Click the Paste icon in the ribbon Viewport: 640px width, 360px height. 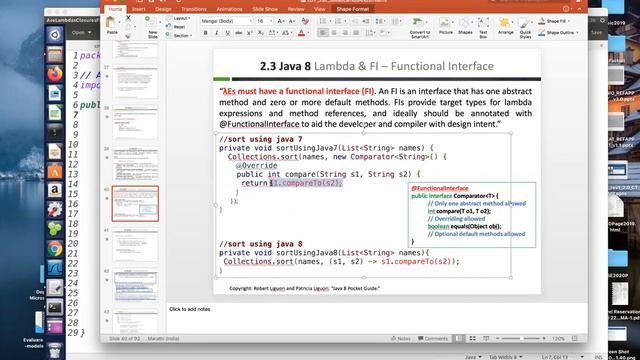coord(111,22)
